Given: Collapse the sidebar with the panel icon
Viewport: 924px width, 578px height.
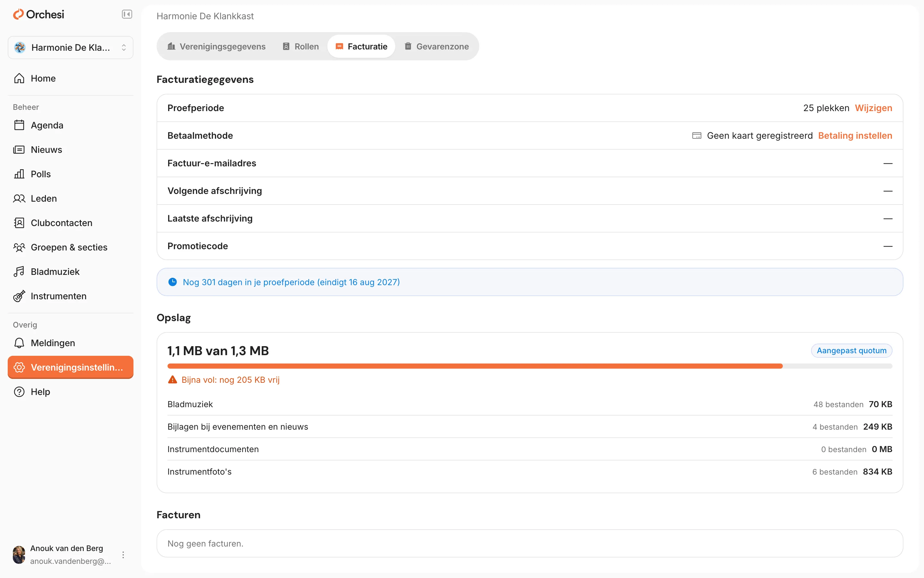Looking at the screenshot, I should [x=127, y=14].
